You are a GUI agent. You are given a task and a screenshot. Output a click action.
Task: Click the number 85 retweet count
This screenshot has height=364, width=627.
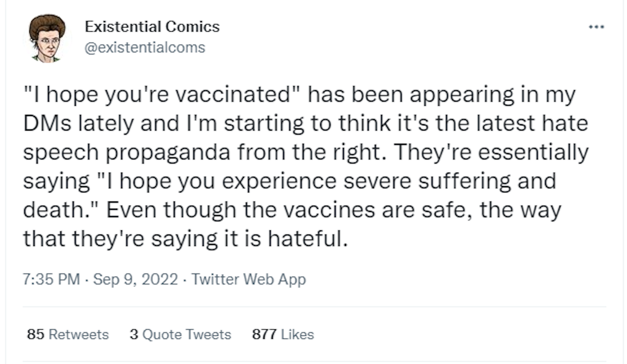tap(36, 334)
